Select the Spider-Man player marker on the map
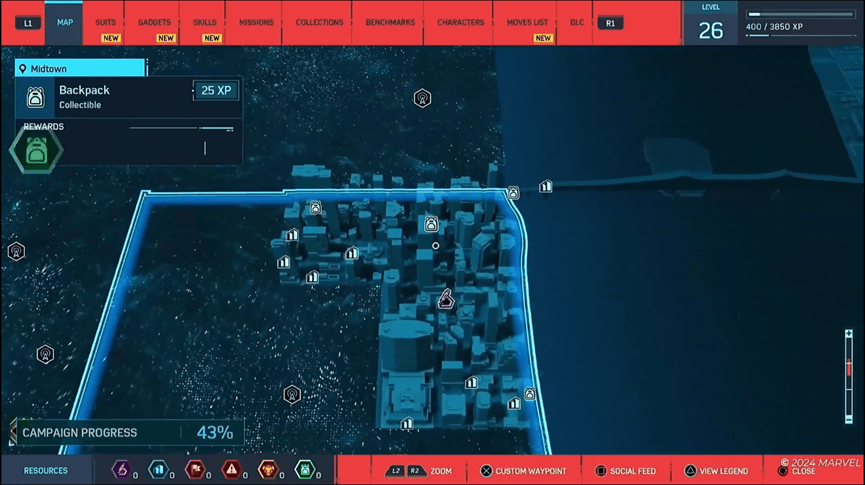 (x=446, y=298)
